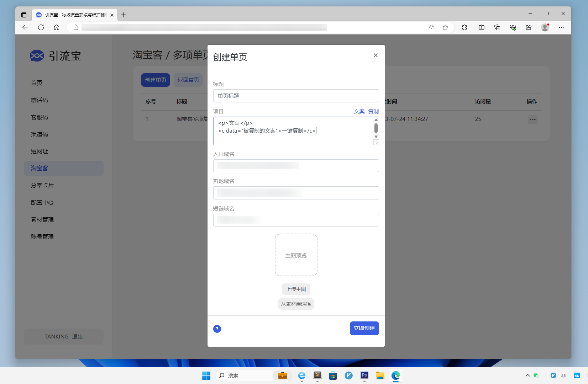
Task: Click the 入口域名 field
Action: (296, 166)
